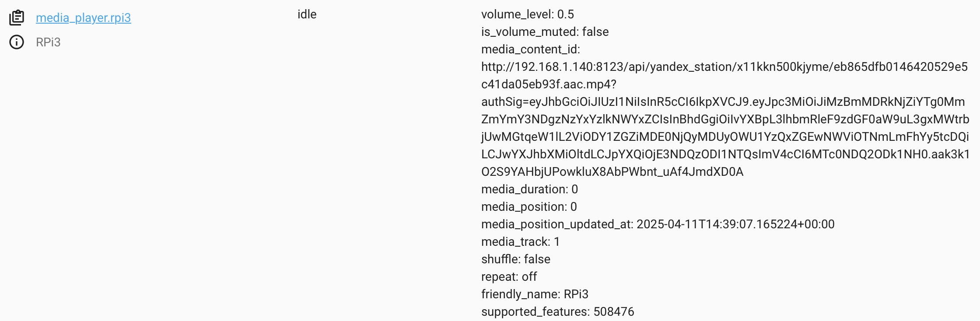Select the media_duration: 0 attribute
Screen dimensions: 980x321
[529, 189]
